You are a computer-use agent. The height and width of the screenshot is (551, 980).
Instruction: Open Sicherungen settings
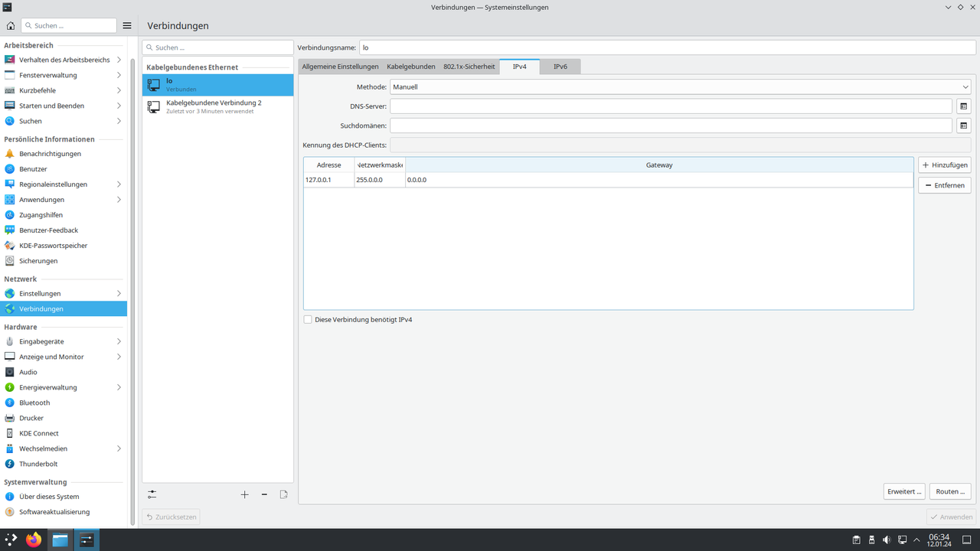pyautogui.click(x=64, y=261)
